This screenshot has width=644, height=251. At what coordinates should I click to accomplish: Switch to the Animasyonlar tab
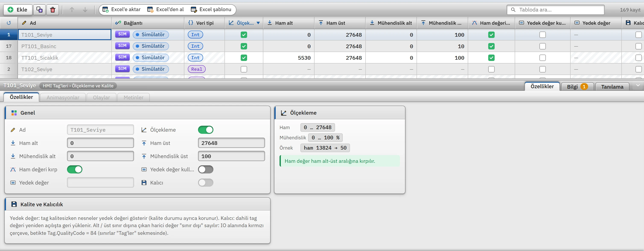[63, 97]
